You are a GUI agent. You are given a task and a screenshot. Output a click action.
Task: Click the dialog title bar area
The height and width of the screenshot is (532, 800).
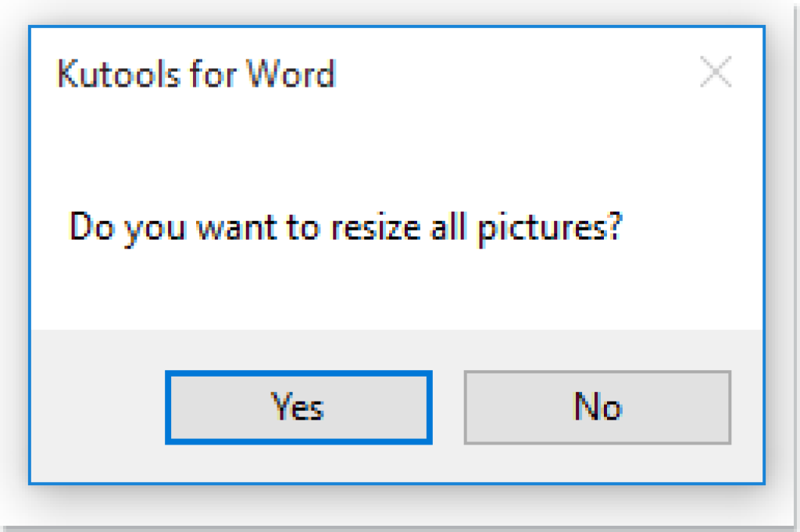coord(469,74)
